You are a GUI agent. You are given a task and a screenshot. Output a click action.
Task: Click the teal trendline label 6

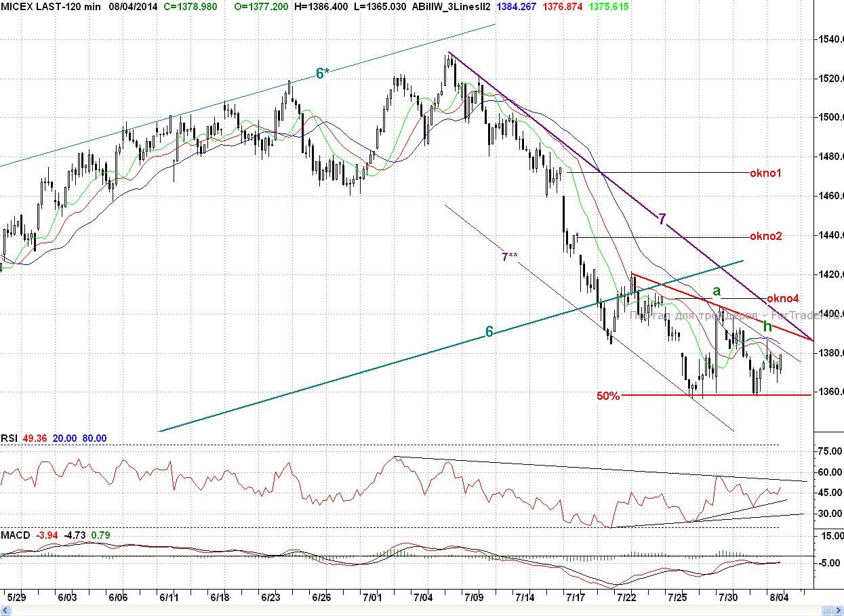click(x=489, y=332)
